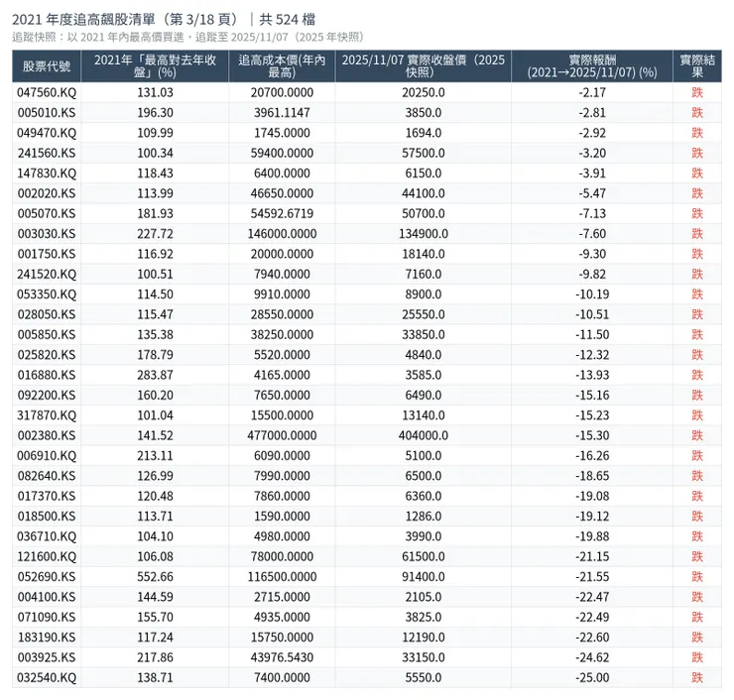The image size is (734, 700).
Task: Click the 跌 result in the 047560.KQ row
Action: [697, 92]
